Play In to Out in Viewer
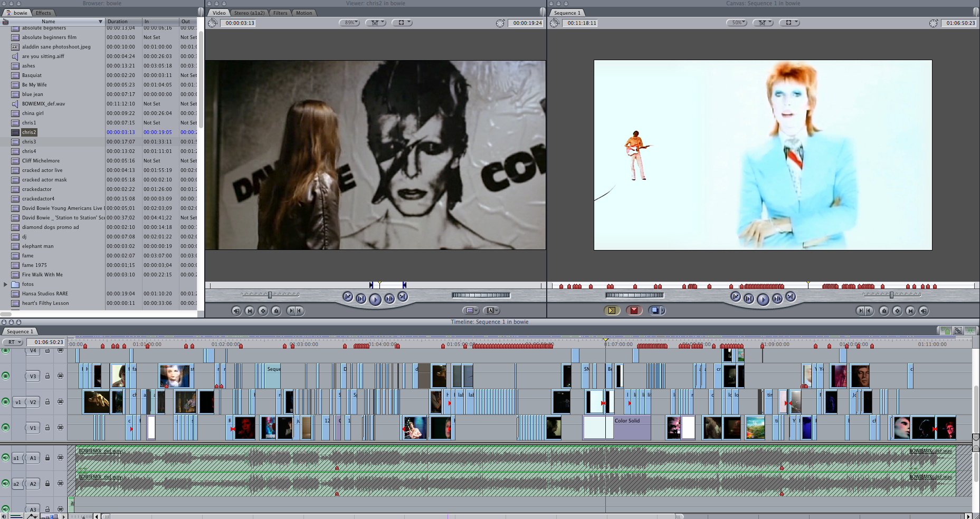The image size is (980, 519). [x=361, y=299]
